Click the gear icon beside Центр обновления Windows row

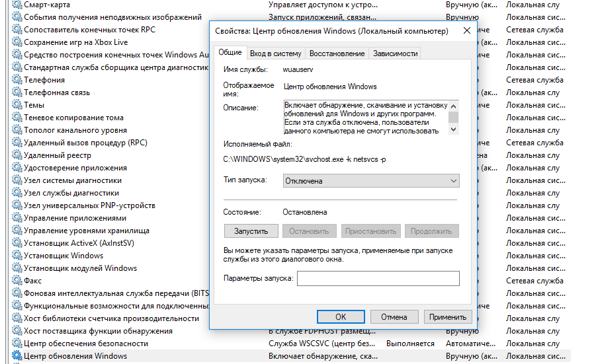(17, 355)
